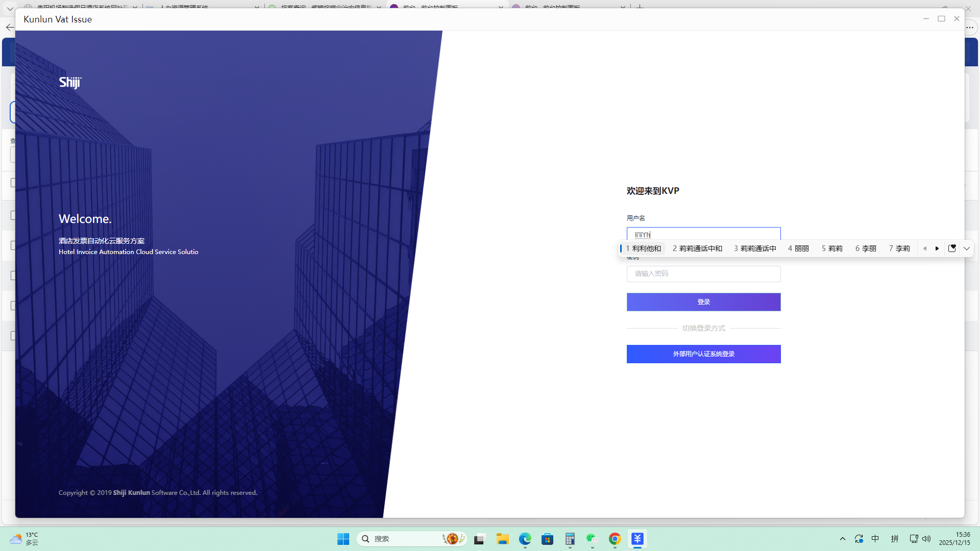Image resolution: width=980 pixels, height=551 pixels.
Task: Launch WeChat from taskbar
Action: [x=592, y=539]
